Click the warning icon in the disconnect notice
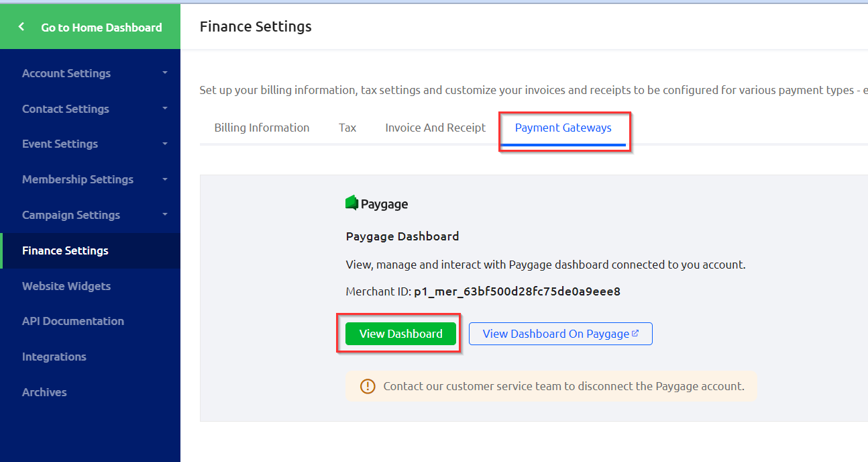This screenshot has width=868, height=462. pyautogui.click(x=368, y=386)
